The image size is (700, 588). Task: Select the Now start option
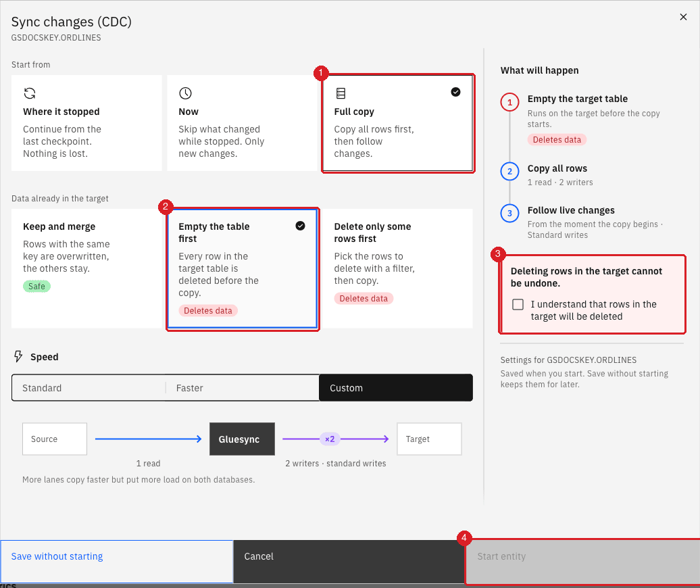coord(242,123)
